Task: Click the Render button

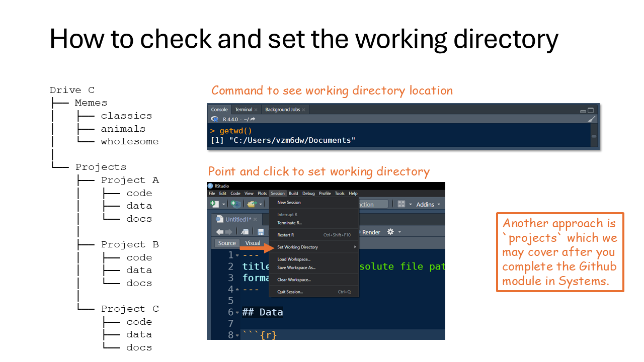Action: (371, 232)
